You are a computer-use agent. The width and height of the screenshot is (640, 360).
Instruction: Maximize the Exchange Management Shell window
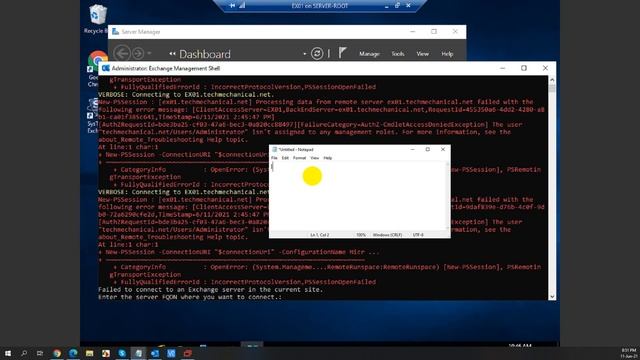tap(524, 68)
